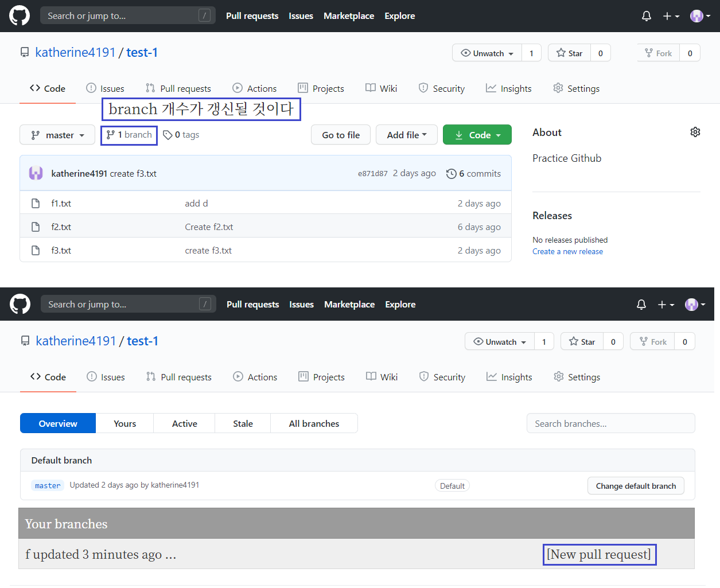Select the Active branches tab
720x588 pixels.
pyautogui.click(x=184, y=423)
